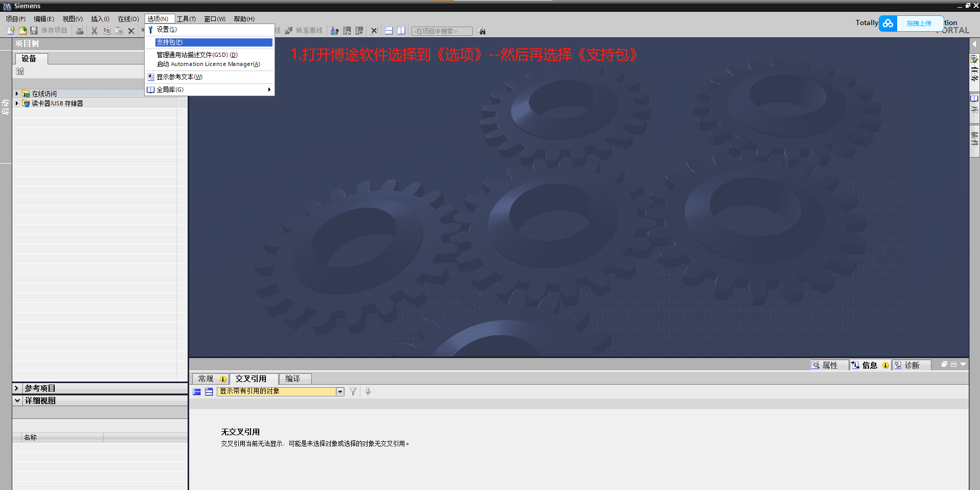Viewport: 980px width, 490px height.
Task: Float the inspector window icon
Action: click(x=944, y=364)
